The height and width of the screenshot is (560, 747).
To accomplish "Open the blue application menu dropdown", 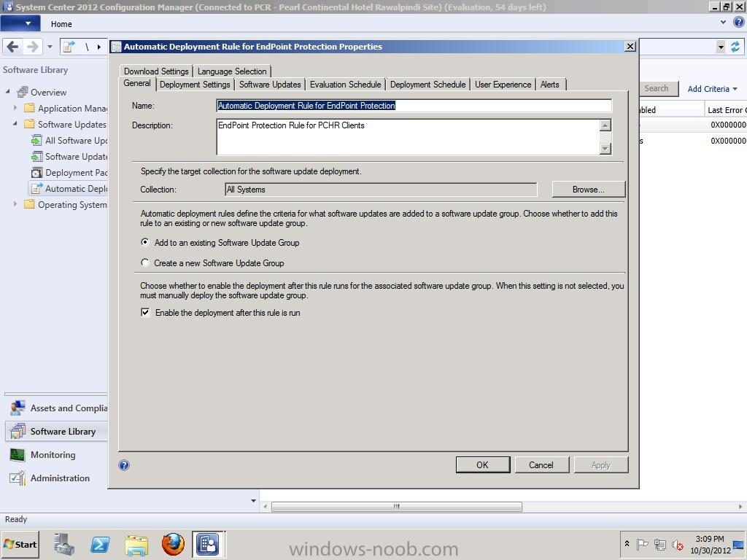I will point(20,23).
